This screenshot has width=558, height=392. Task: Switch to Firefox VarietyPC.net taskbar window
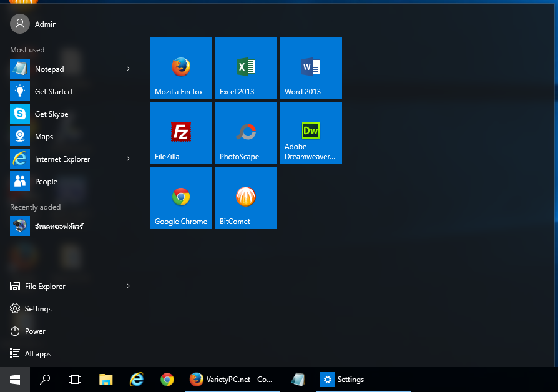pos(233,380)
